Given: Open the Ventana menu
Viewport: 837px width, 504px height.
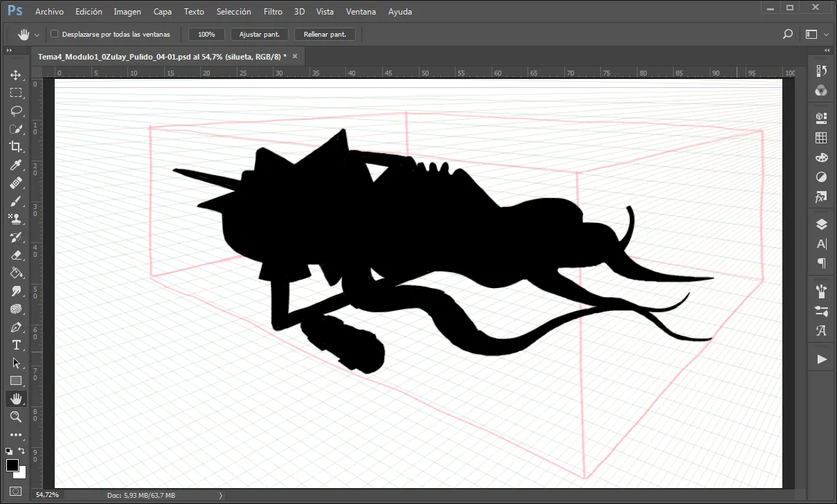Looking at the screenshot, I should coord(361,12).
